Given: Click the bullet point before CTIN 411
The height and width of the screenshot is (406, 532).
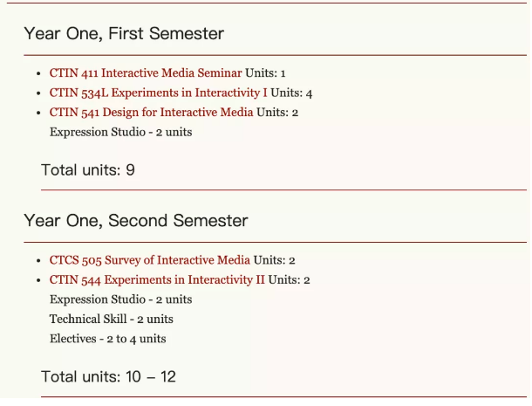Looking at the screenshot, I should (39, 74).
